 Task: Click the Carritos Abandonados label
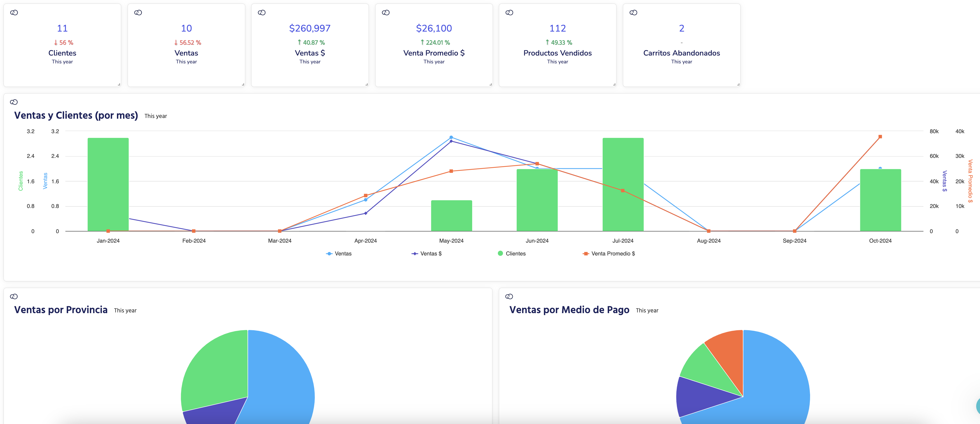point(681,53)
